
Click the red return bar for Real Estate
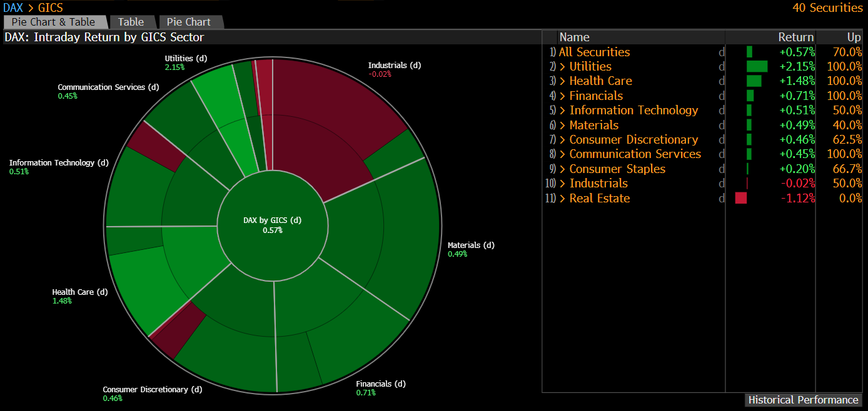point(741,199)
